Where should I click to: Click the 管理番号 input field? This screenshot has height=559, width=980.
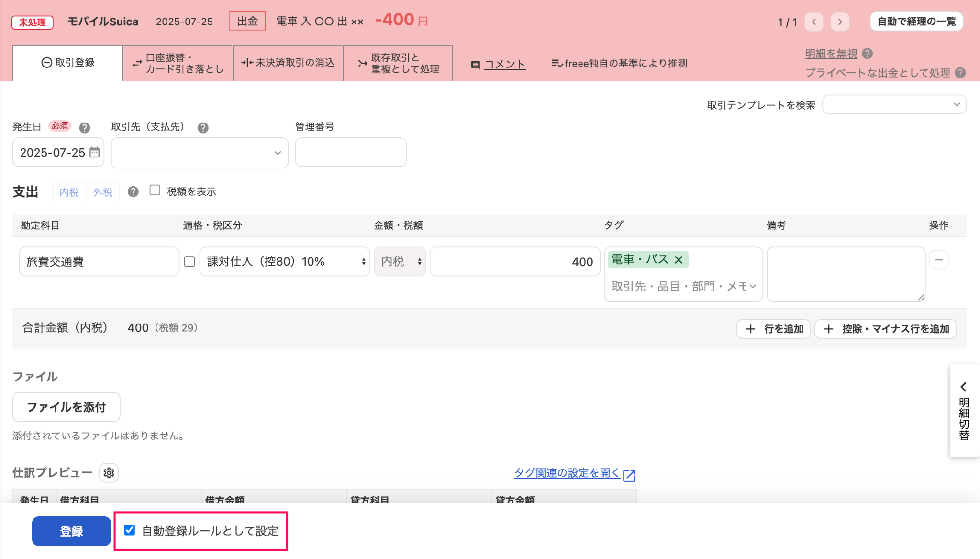pyautogui.click(x=351, y=152)
